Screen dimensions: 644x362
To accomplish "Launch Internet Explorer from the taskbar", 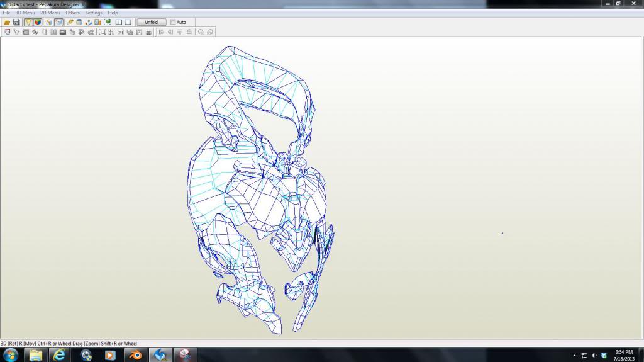I will click(60, 354).
